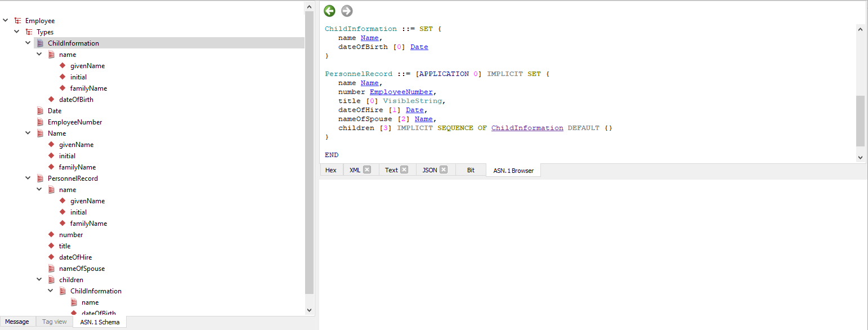Click the gray forward navigation arrow
Image resolution: width=868 pixels, height=330 pixels.
coord(347,11)
